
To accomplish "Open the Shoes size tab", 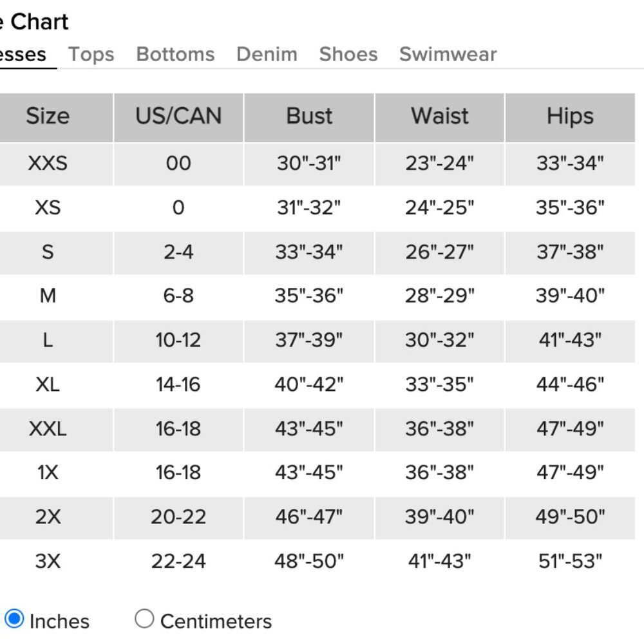I will (348, 55).
